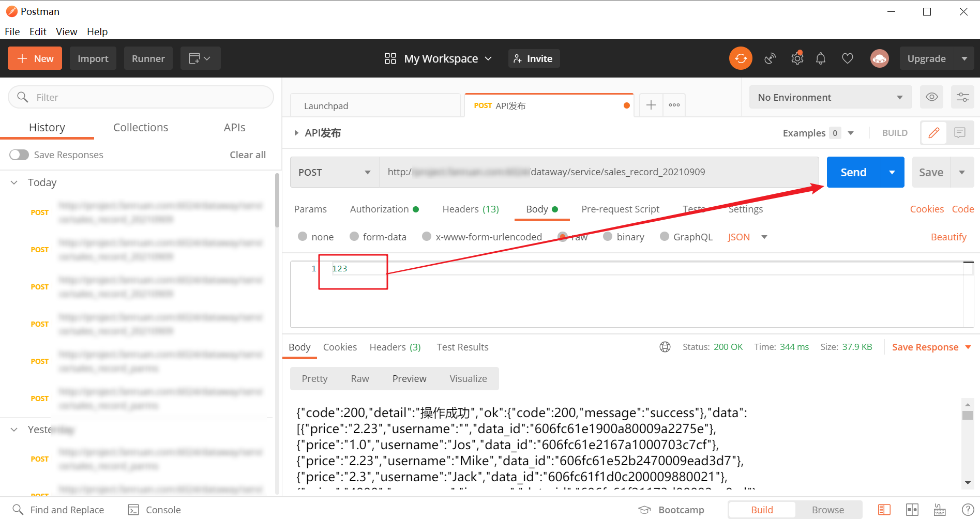Open the Runner
Image resolution: width=980 pixels, height=520 pixels.
point(148,58)
